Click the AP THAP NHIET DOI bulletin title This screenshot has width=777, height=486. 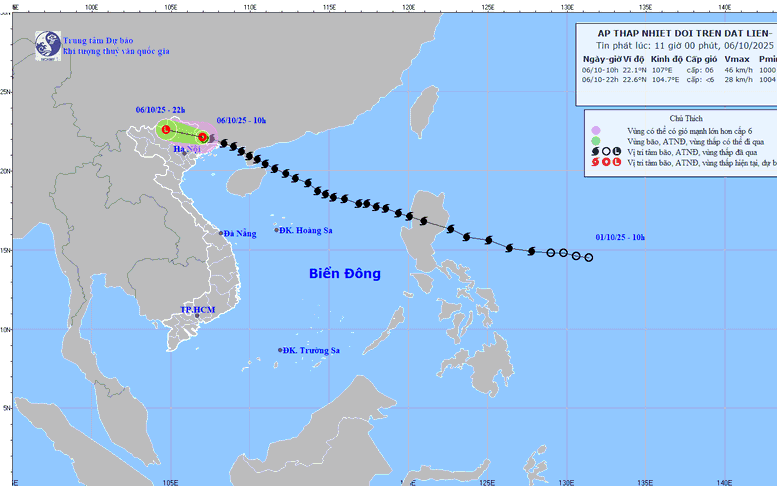679,32
